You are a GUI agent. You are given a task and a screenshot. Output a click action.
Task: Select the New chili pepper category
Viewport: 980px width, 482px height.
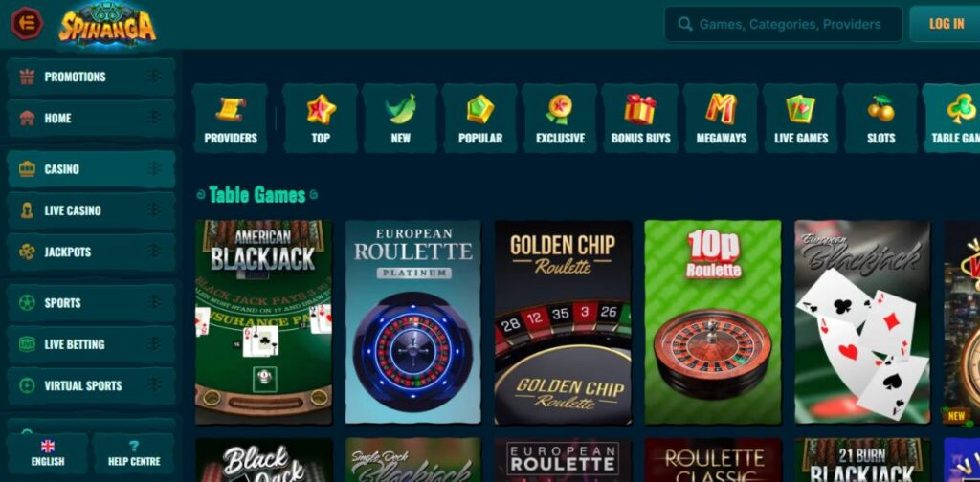click(400, 119)
